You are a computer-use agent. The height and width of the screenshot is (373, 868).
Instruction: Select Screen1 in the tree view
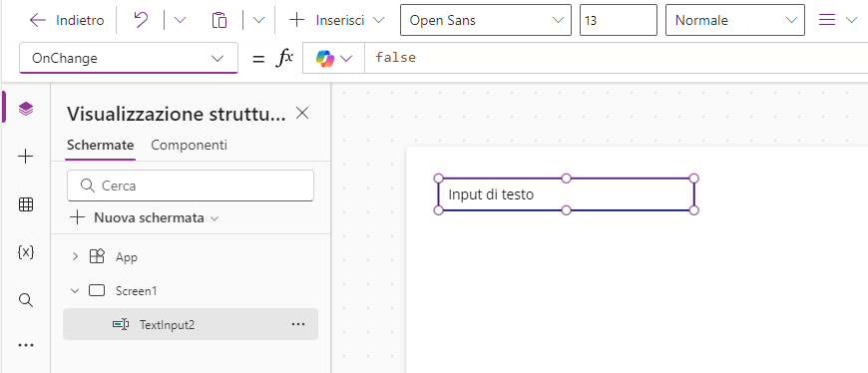(x=136, y=290)
